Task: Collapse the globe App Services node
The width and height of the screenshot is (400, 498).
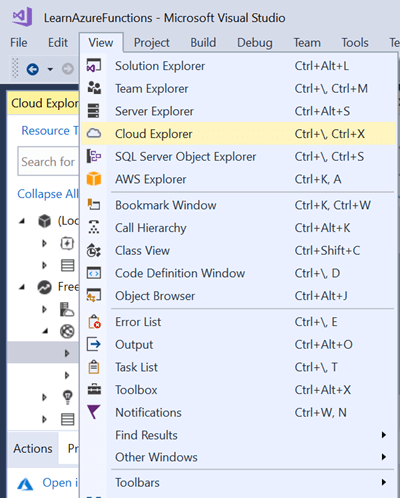Action: tap(45, 331)
